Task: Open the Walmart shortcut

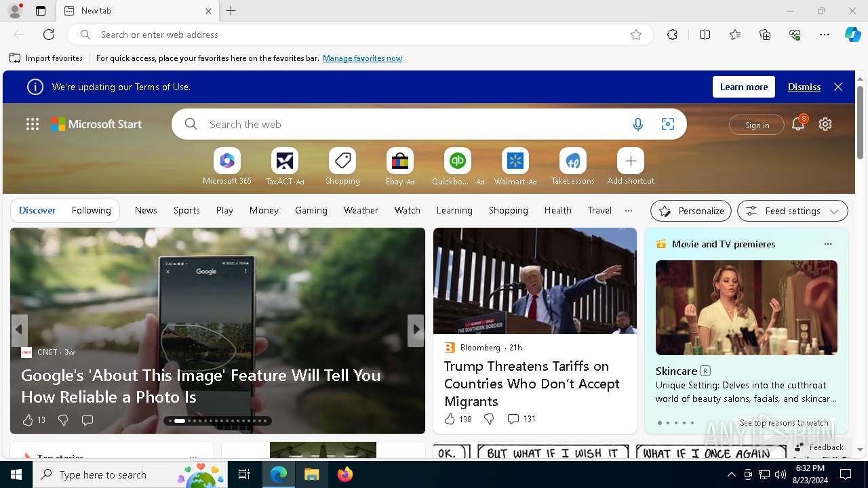Action: [x=515, y=167]
